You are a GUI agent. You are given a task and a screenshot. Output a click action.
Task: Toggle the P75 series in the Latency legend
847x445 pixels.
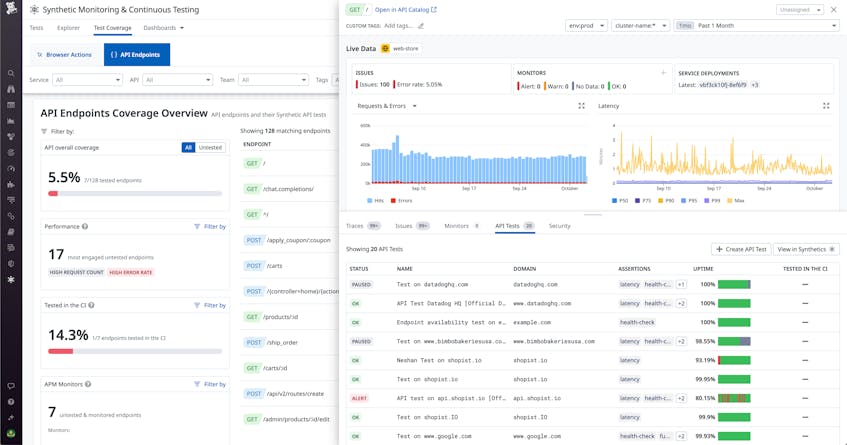[643, 200]
